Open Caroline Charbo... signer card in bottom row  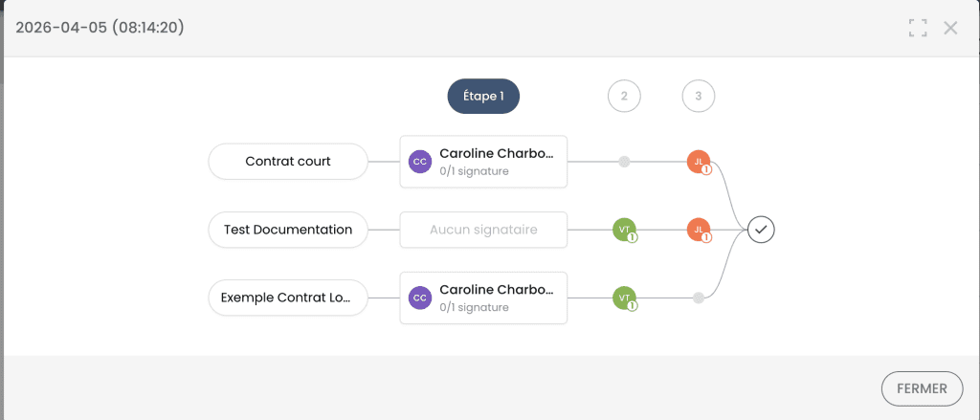click(495, 298)
